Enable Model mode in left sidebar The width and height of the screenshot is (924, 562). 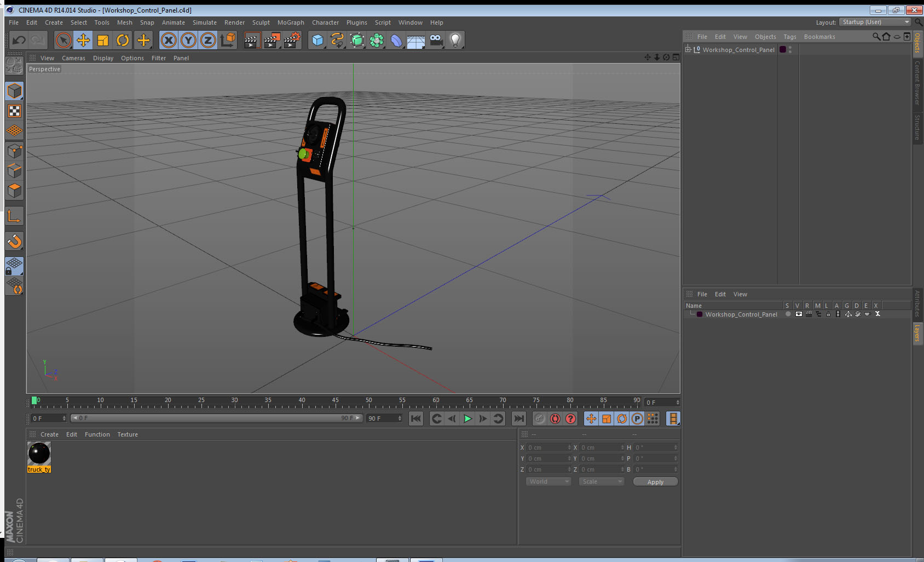coord(15,91)
